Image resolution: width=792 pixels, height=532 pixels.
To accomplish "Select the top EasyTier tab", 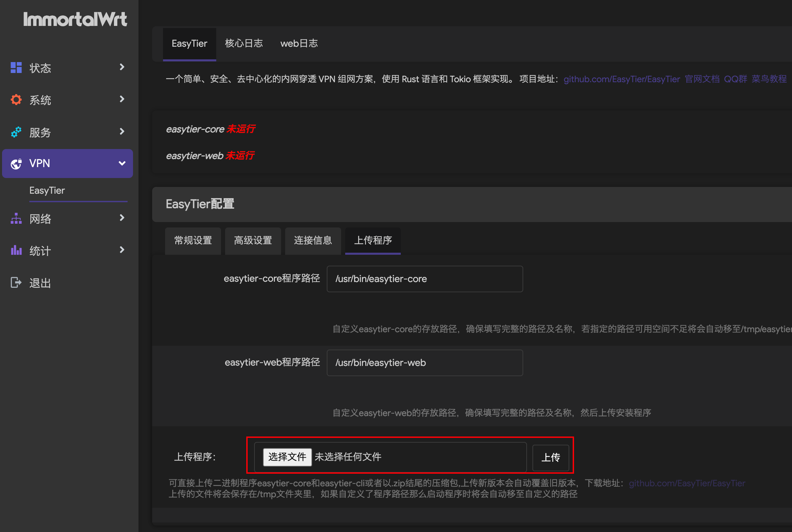I will pos(189,44).
